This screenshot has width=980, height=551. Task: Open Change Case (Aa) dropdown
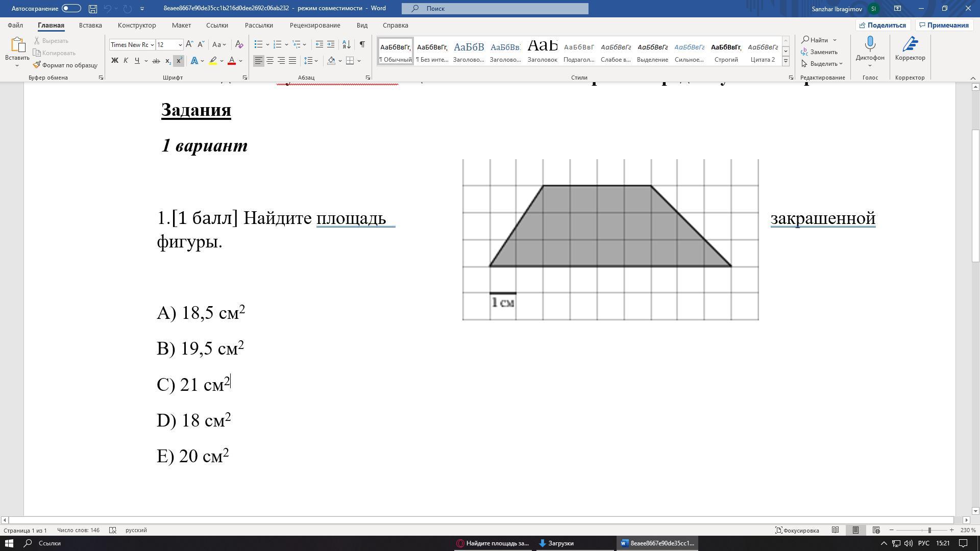point(219,44)
